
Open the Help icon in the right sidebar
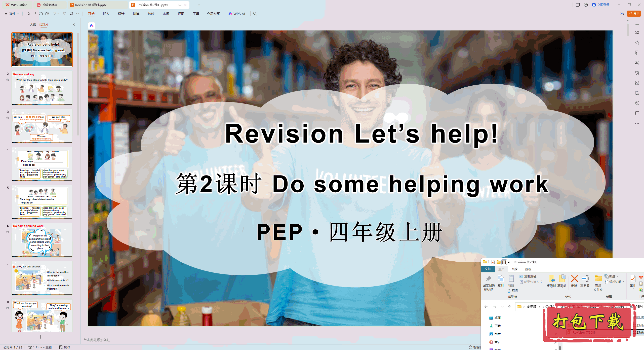[637, 103]
